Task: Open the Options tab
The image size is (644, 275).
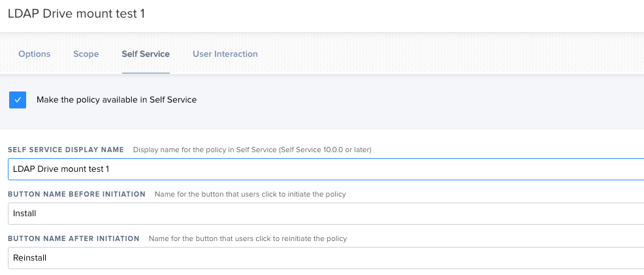Action: 35,54
